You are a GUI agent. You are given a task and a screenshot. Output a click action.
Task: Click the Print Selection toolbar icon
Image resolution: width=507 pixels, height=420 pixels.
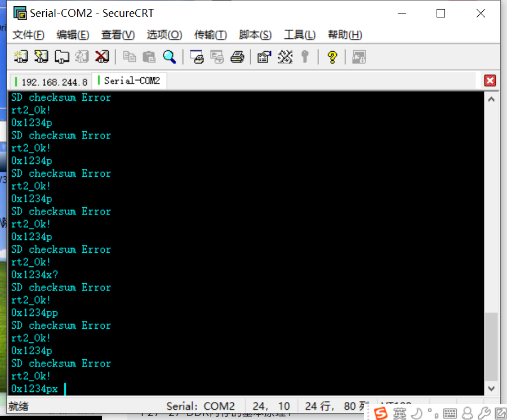[217, 57]
